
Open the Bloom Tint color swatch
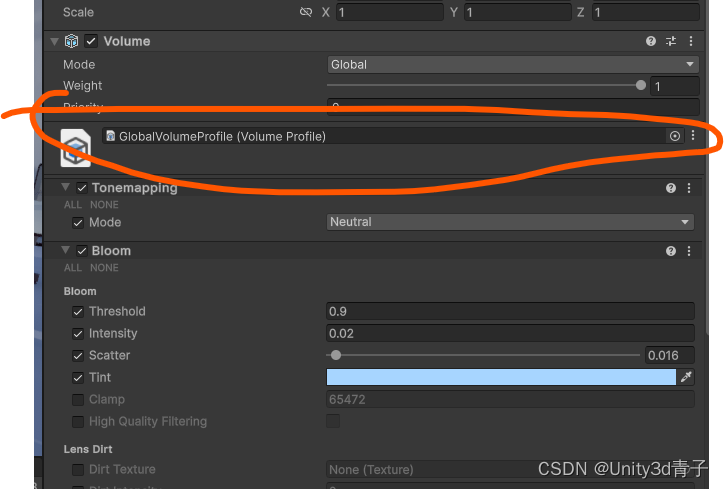point(501,377)
